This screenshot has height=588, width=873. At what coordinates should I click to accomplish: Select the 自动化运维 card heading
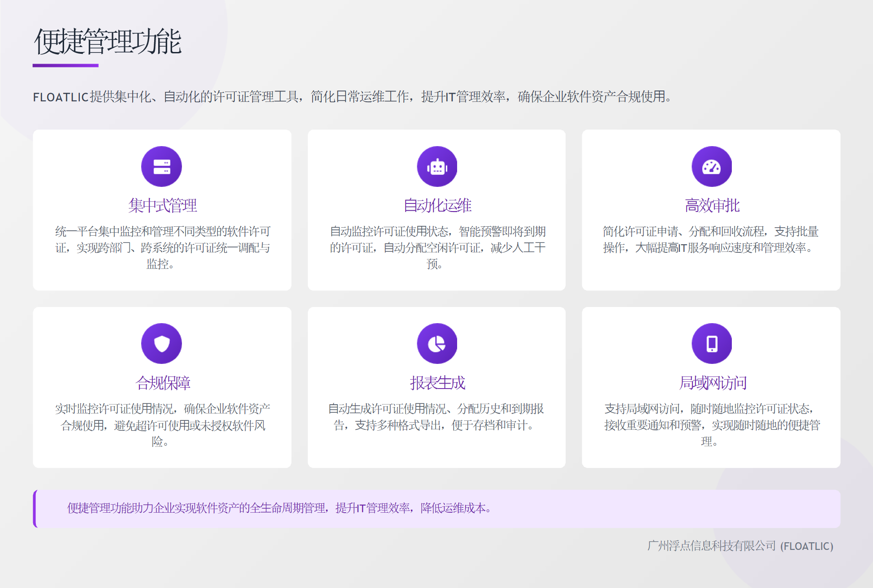pos(437,205)
